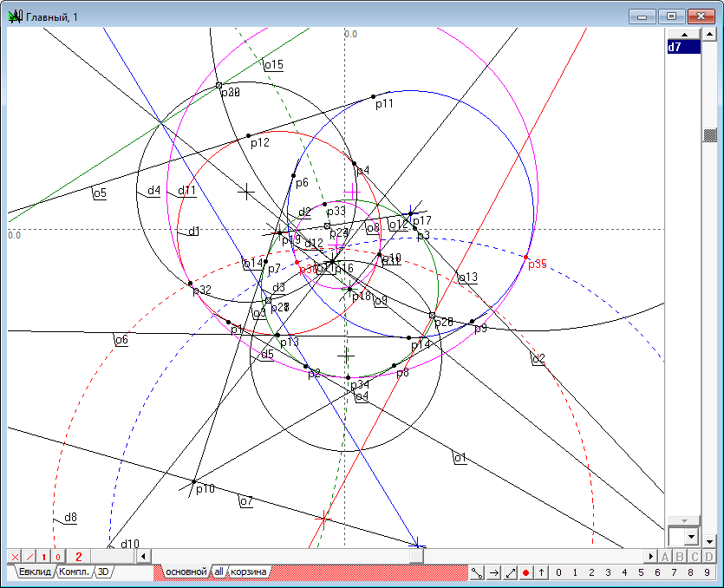724x588 pixels.
Task: Click the red "0" button
Action: click(x=58, y=557)
